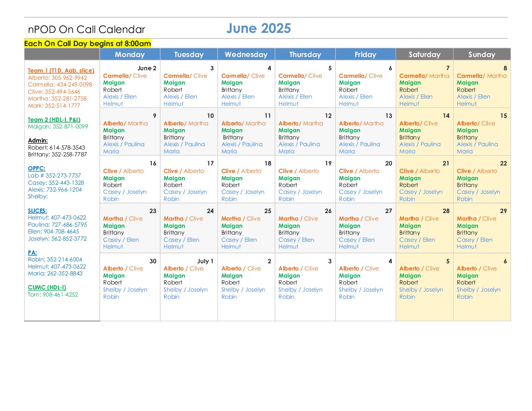
Task: Click the Wednesday column header
Action: (246, 54)
